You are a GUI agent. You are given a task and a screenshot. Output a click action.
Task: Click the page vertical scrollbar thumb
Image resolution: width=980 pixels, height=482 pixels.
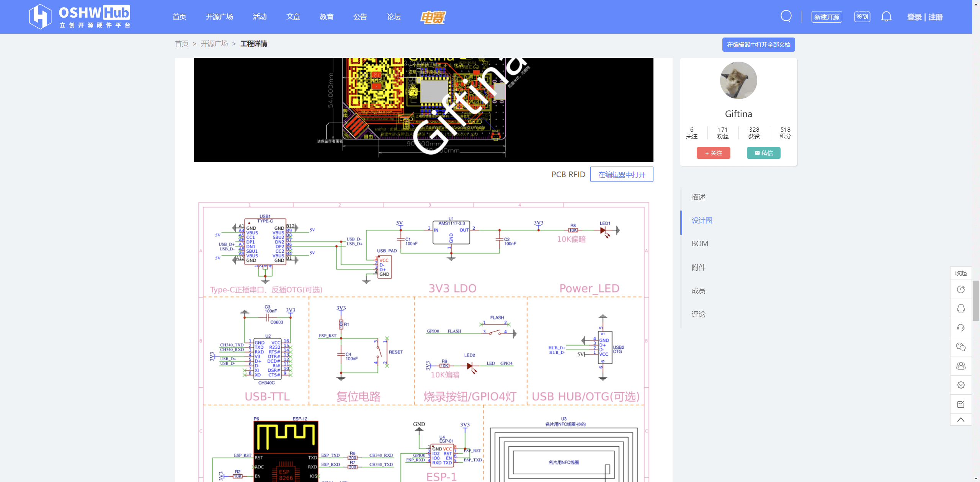[x=976, y=301]
